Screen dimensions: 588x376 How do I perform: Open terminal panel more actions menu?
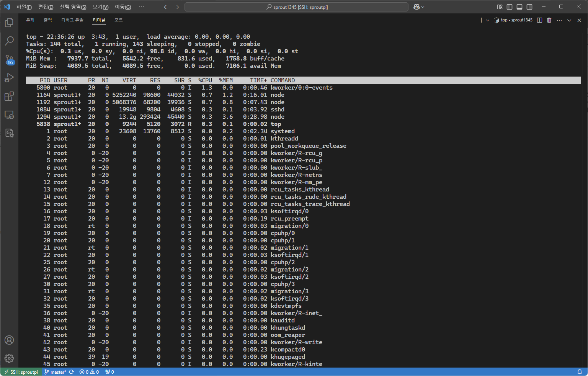pos(559,20)
